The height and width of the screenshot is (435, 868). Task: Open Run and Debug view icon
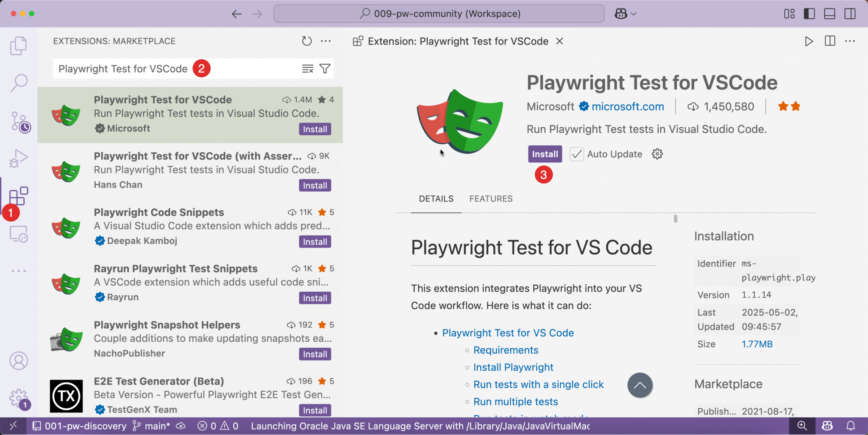[18, 159]
